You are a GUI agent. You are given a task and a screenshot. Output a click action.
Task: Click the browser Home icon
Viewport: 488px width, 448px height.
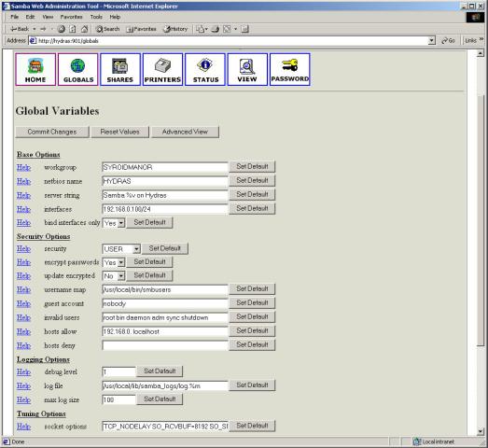click(84, 29)
